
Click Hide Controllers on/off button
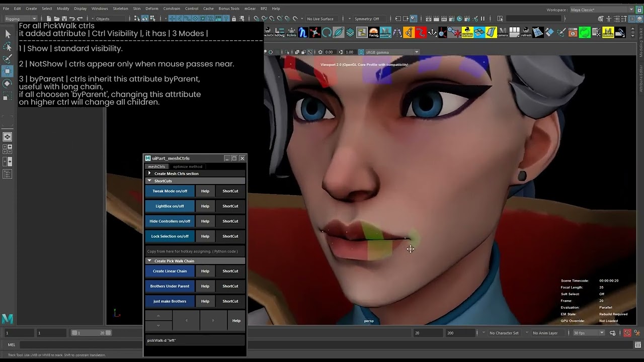point(170,221)
